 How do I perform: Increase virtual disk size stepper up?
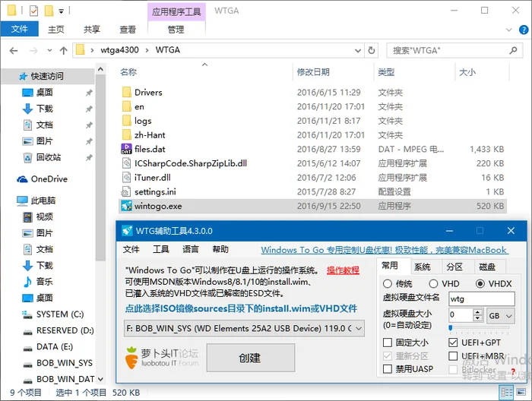click(478, 312)
